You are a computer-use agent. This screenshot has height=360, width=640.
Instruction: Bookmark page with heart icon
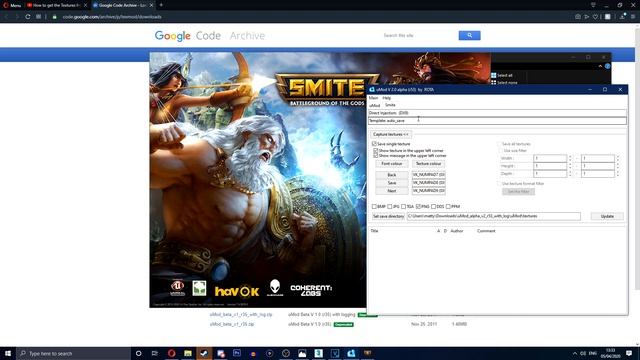click(596, 17)
